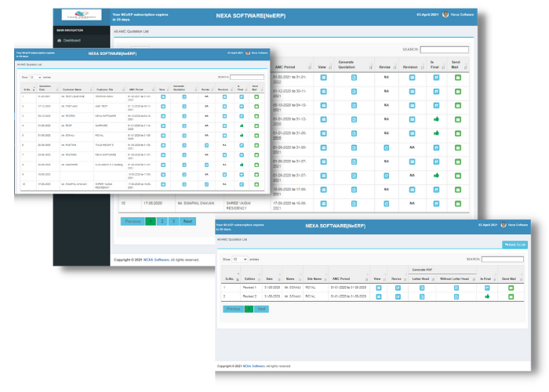Click Send Mail icon for Revised 1
The height and width of the screenshot is (392, 549).
pyautogui.click(x=511, y=288)
